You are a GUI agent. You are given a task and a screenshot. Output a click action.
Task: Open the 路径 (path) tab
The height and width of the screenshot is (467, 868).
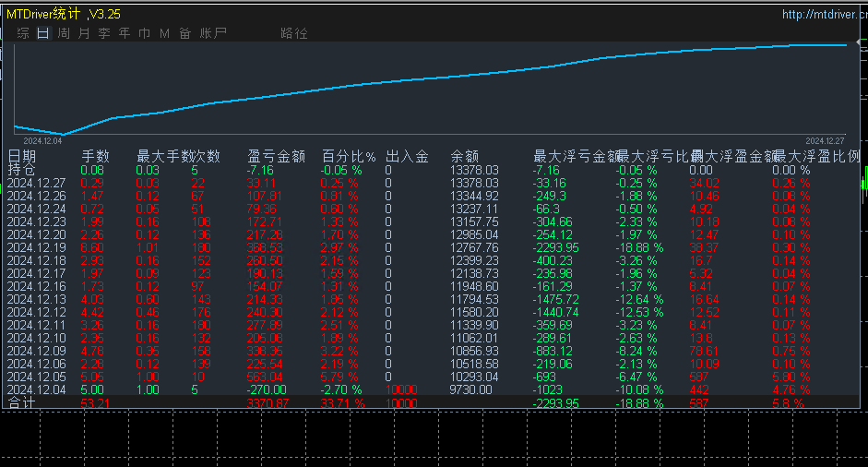click(x=294, y=33)
